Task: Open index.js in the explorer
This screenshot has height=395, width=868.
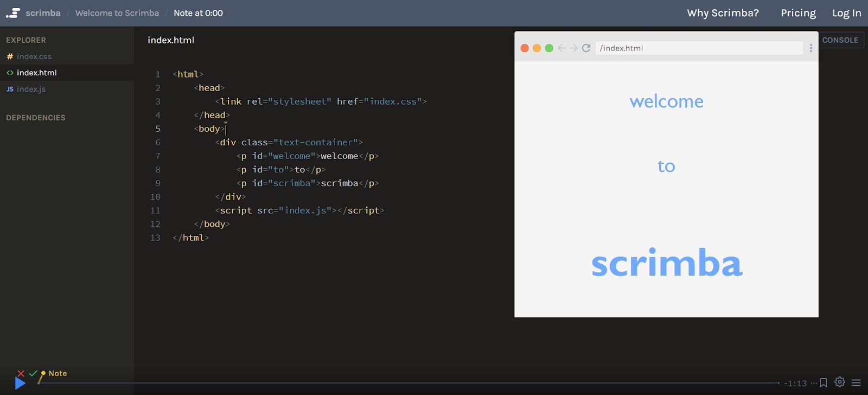Action: tap(67, 89)
